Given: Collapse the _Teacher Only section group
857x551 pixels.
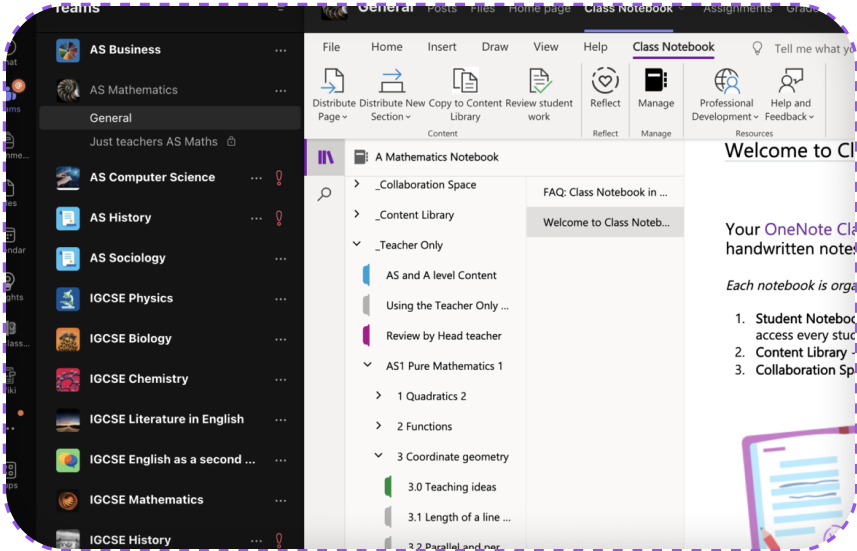Looking at the screenshot, I should tap(357, 244).
